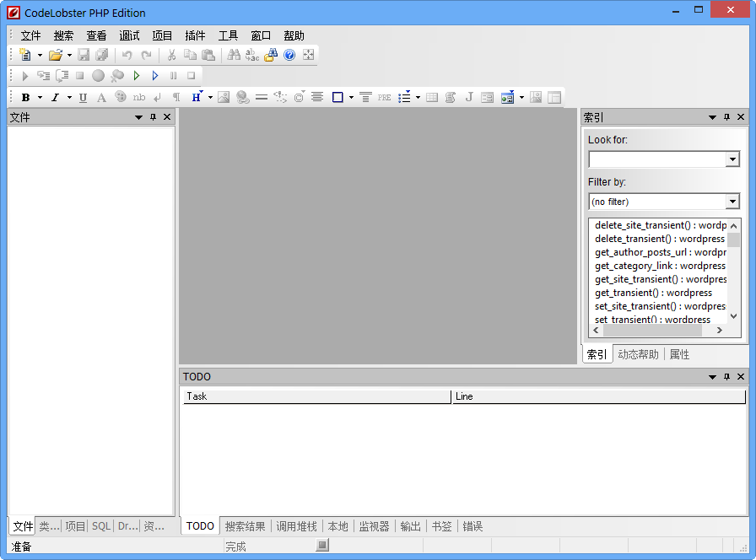Click the Undo arrow icon
Screen dimensions: 756x560
click(127, 55)
